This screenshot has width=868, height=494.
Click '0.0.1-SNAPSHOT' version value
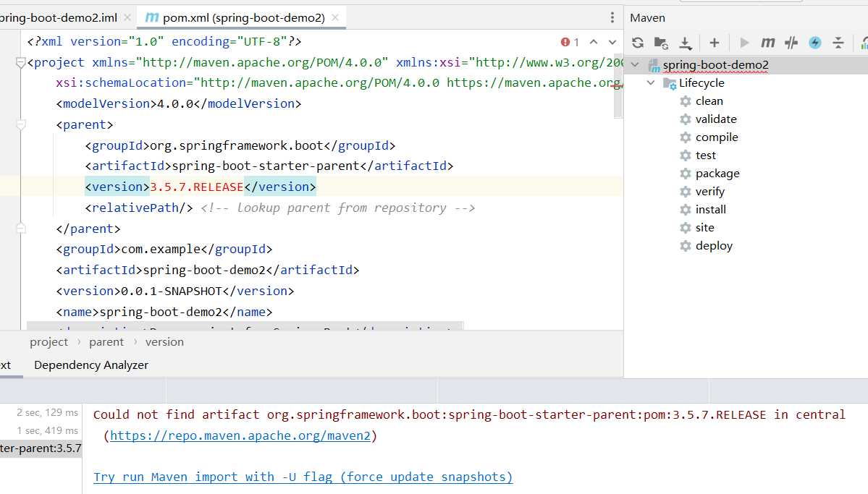(171, 291)
